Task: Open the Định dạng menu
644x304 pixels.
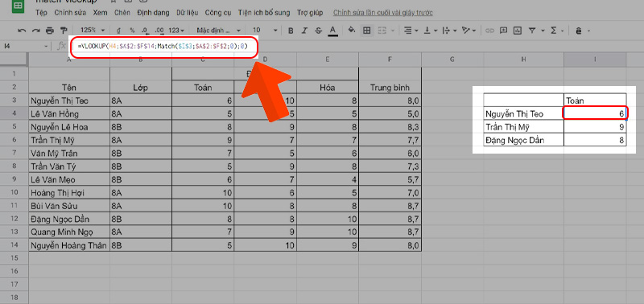Action: pos(153,13)
